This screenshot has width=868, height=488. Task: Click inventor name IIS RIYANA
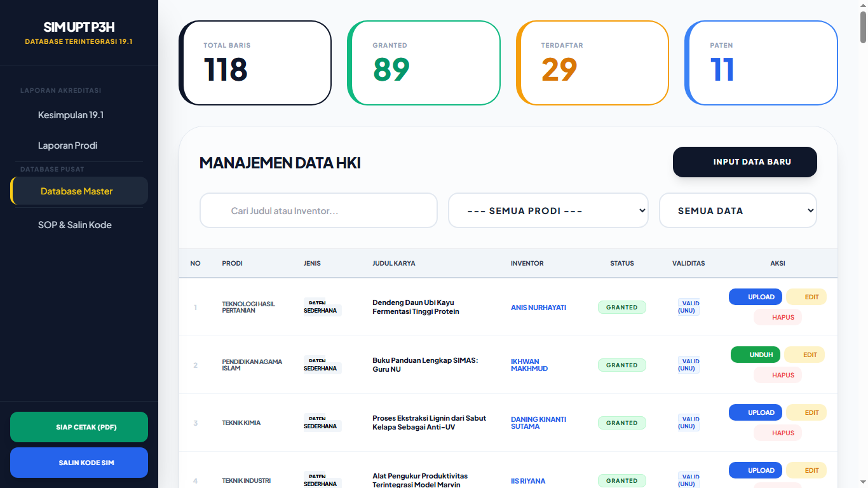point(528,481)
